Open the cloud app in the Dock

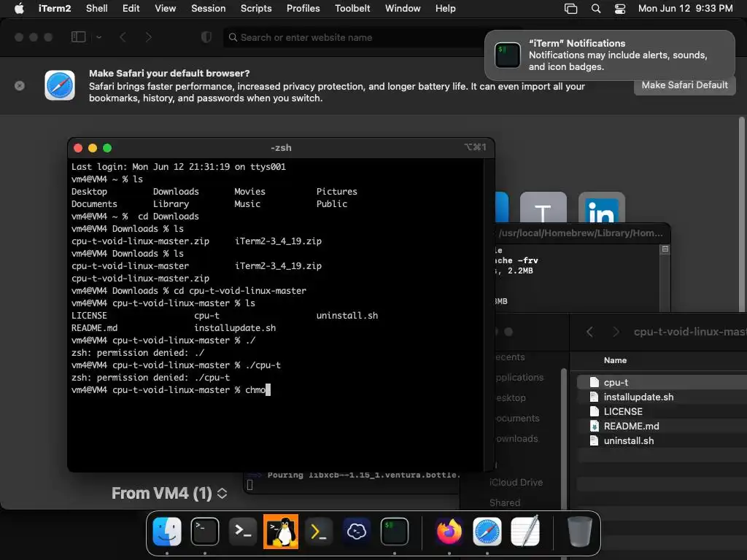pos(357,532)
